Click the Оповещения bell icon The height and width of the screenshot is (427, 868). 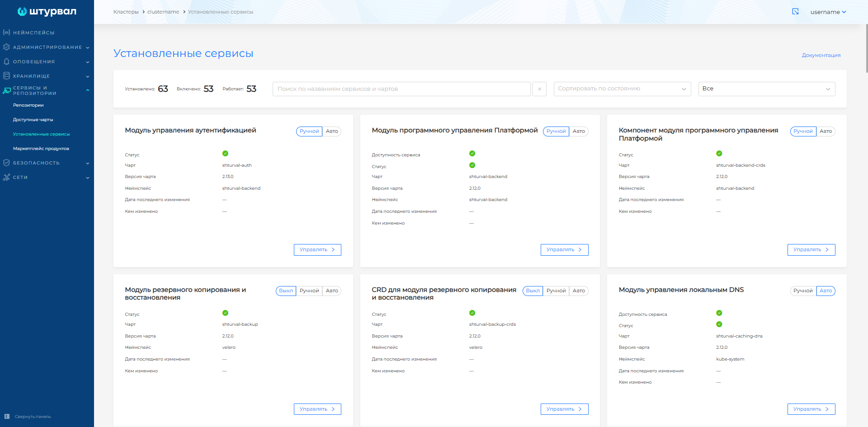[6, 61]
